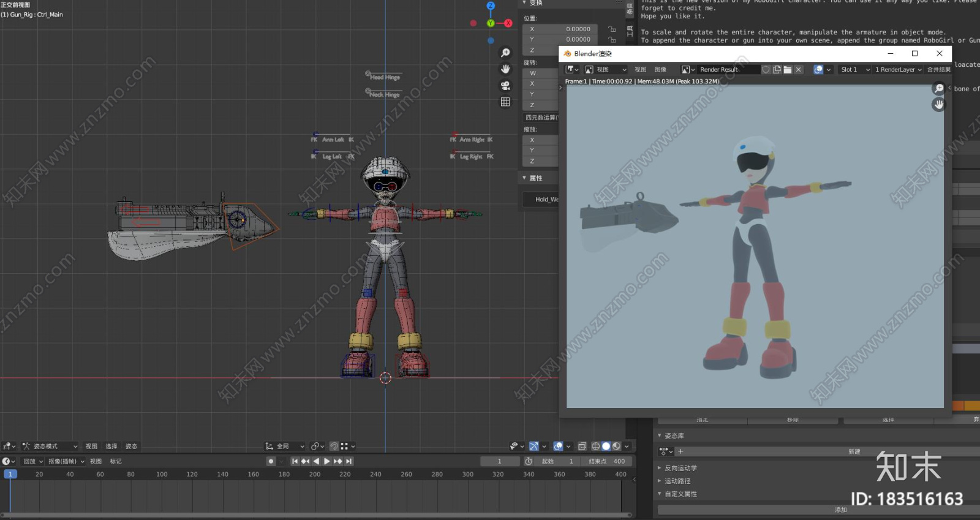Select wireframe shading mode

pos(596,447)
